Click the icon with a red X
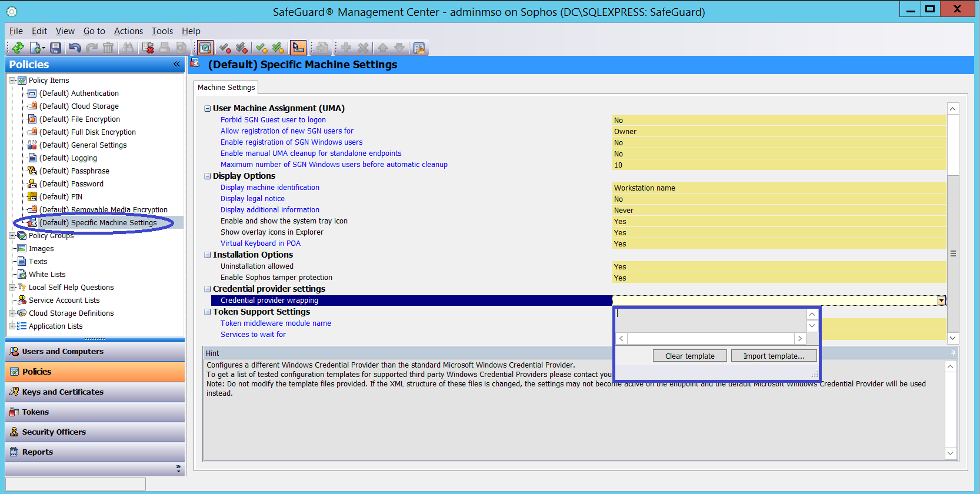This screenshot has height=494, width=980. pos(148,48)
